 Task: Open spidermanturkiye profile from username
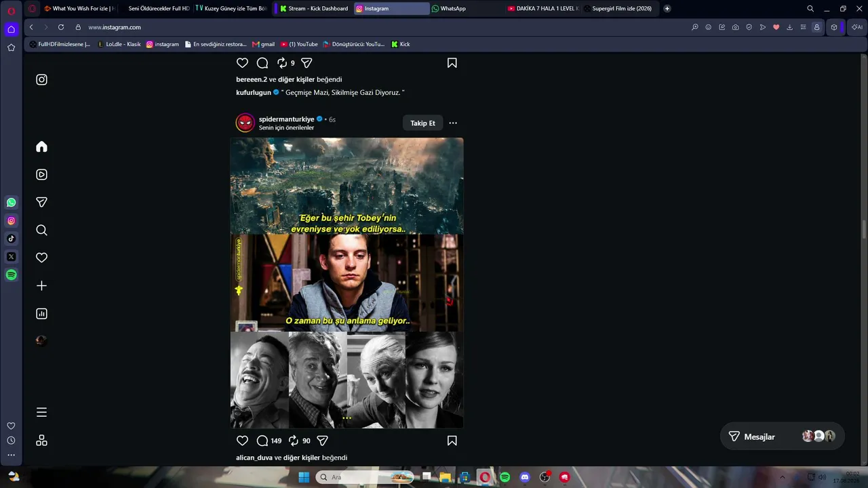pyautogui.click(x=286, y=119)
